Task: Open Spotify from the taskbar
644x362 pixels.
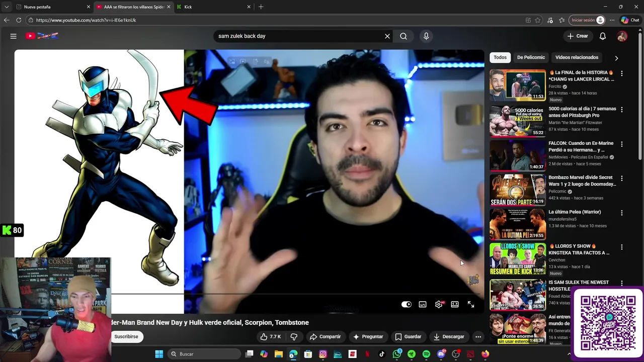Action: 426,354
